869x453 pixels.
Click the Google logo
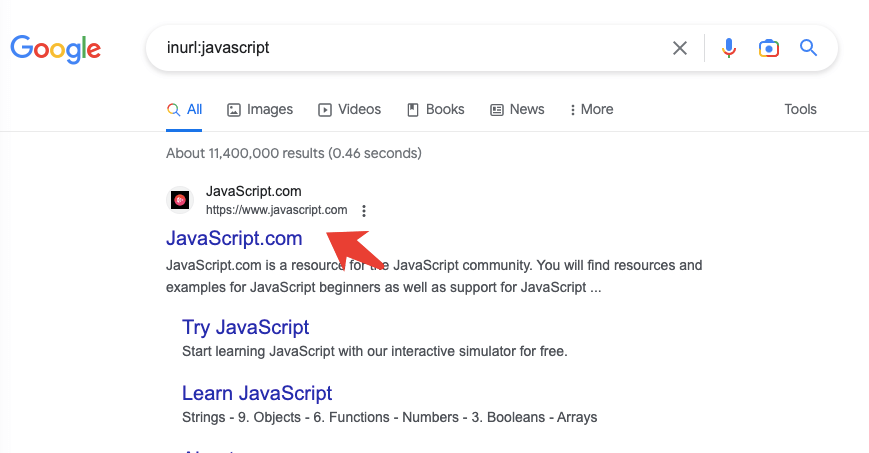point(55,49)
